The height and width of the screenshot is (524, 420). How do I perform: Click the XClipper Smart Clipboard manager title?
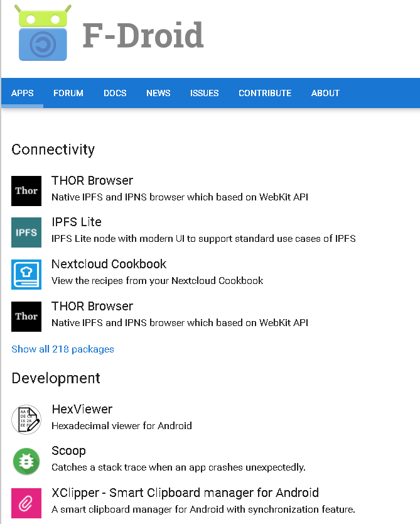pos(185,493)
